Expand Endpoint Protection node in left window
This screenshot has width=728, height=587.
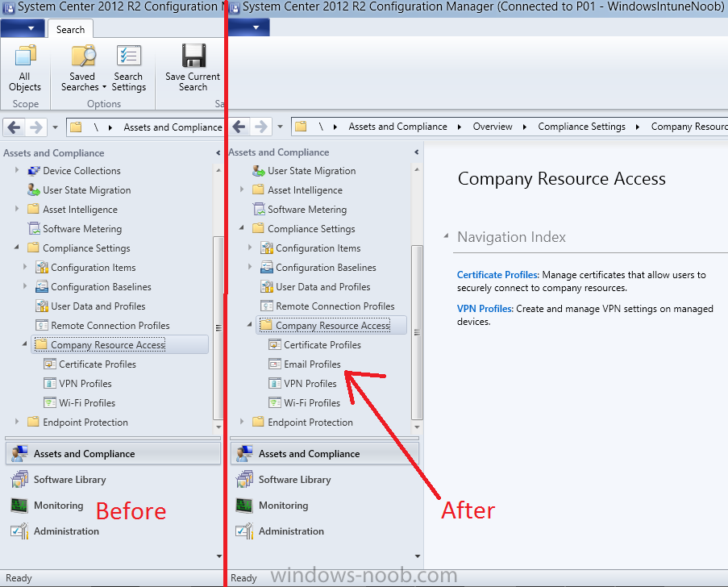point(17,422)
